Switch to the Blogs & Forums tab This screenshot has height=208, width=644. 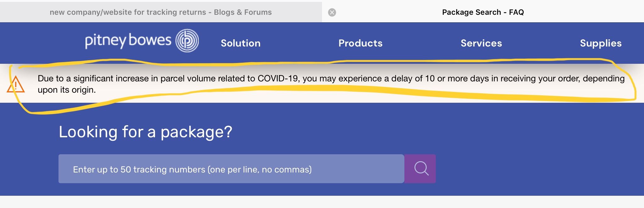click(160, 12)
